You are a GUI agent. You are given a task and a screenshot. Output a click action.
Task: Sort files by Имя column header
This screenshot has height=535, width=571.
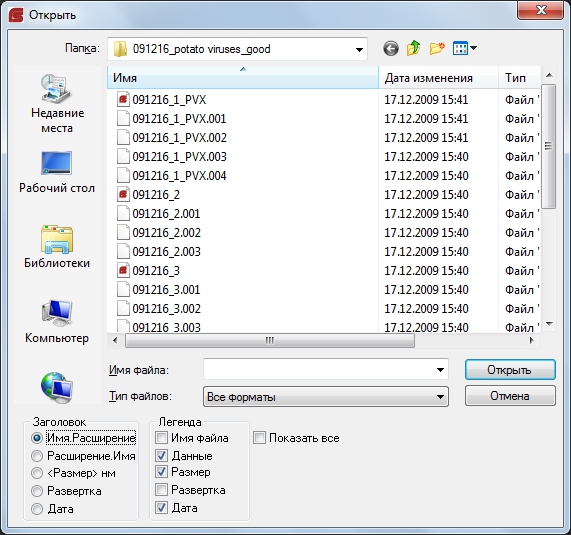tap(243, 78)
